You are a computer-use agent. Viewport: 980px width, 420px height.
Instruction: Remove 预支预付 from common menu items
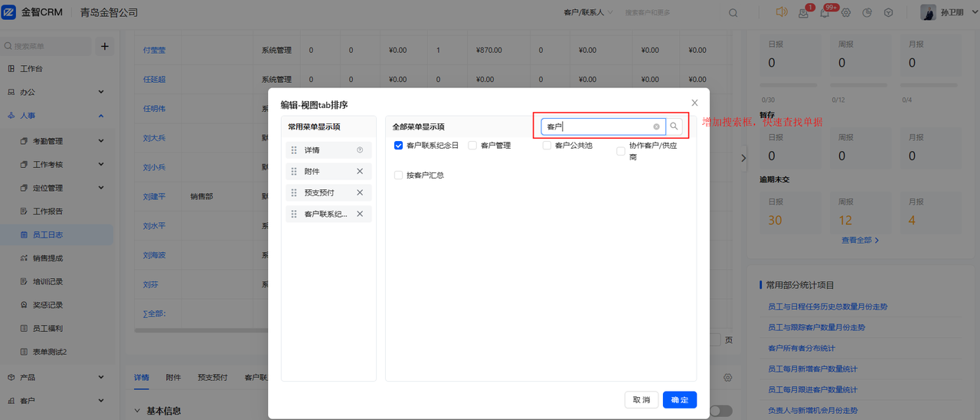pyautogui.click(x=360, y=192)
